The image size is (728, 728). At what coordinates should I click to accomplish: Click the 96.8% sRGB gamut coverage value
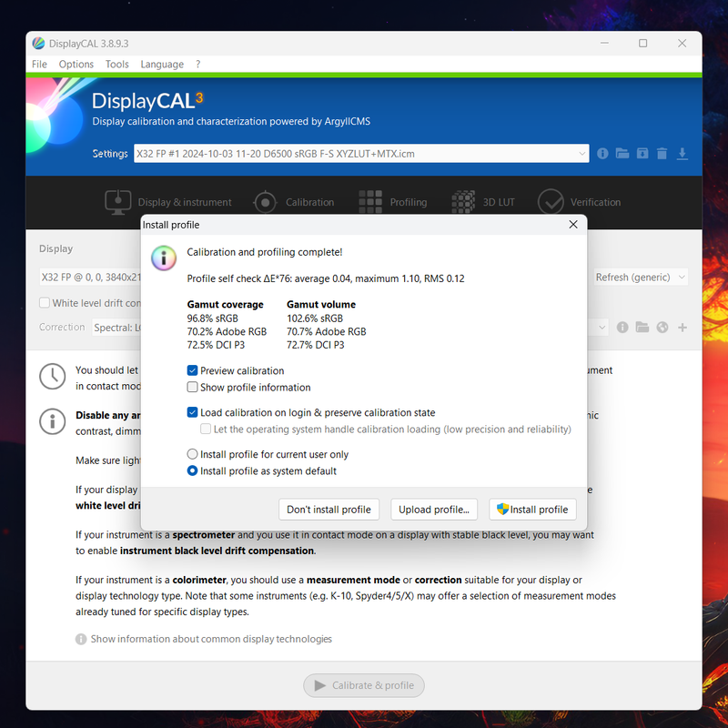[213, 318]
